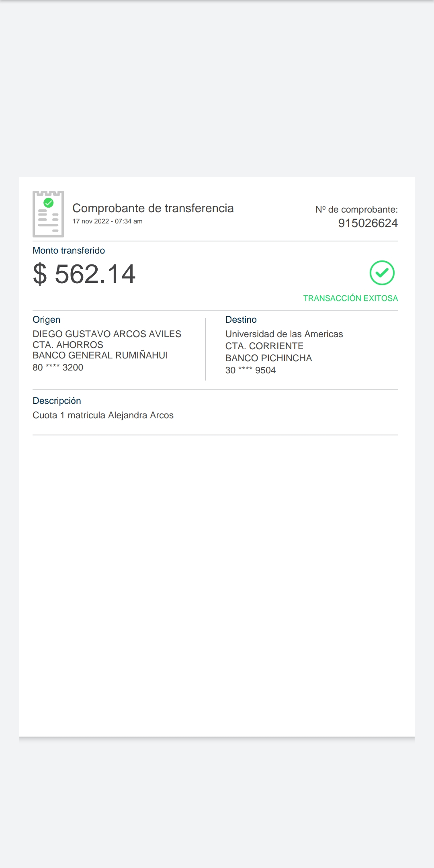Viewport: 434px width, 868px height.
Task: Click the 'Descripción' label
Action: tap(57, 401)
